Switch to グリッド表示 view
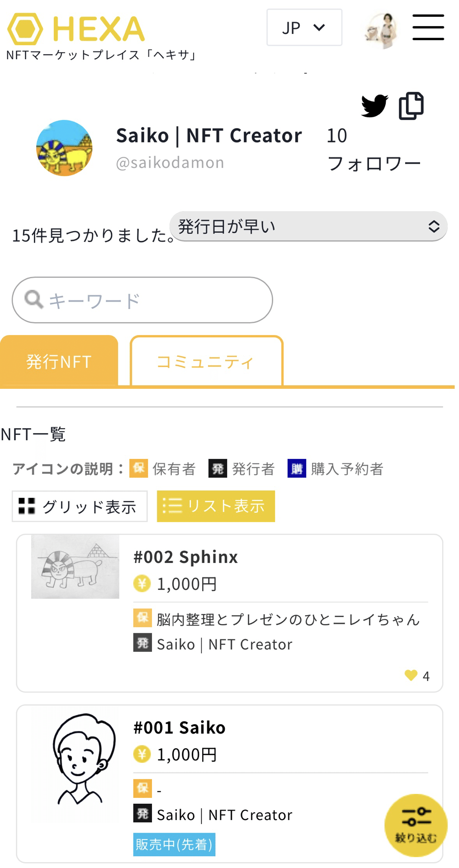Image resolution: width=459 pixels, height=868 pixels. [x=79, y=506]
